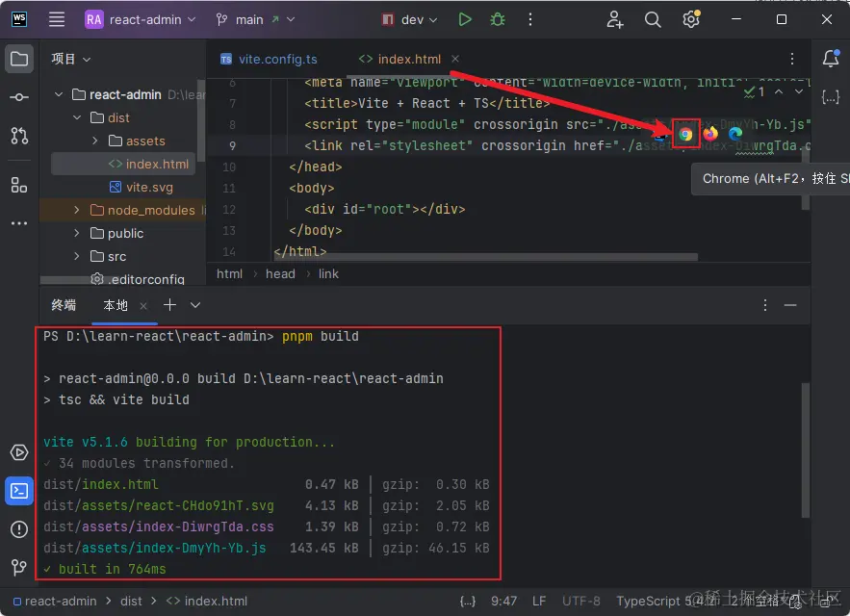Start debugging with the bug icon
The image size is (850, 616).
click(x=498, y=20)
